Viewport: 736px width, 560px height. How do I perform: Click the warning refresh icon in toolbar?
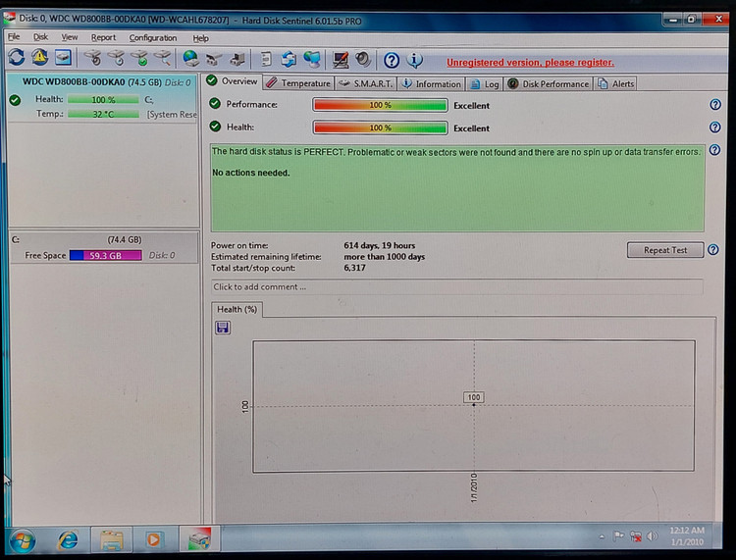[40, 58]
